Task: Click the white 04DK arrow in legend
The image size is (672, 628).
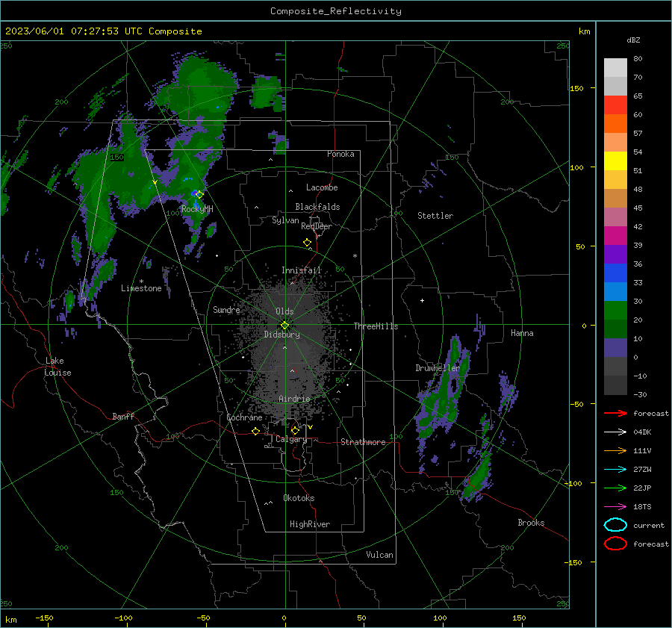Action: 615,432
